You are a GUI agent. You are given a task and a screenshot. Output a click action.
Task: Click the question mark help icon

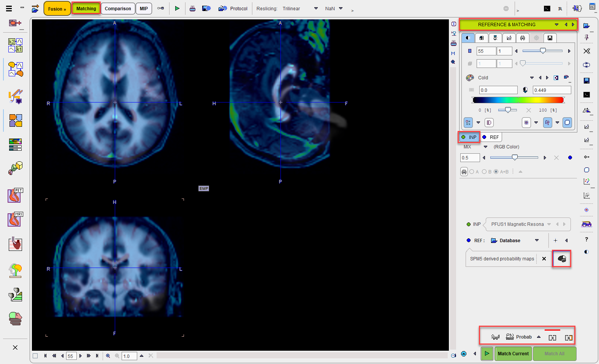pos(586,239)
